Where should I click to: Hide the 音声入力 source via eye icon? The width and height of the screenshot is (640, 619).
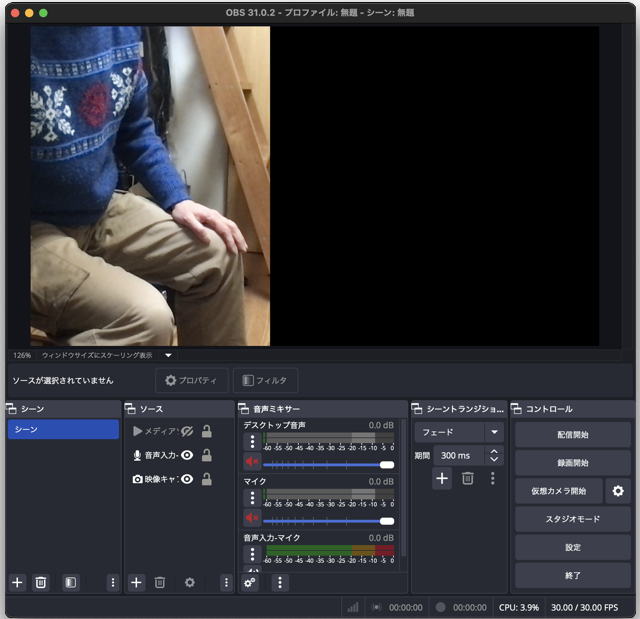tap(187, 455)
